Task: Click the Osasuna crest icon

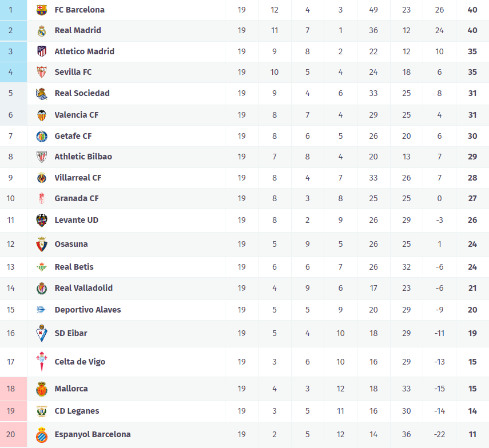Action: [x=42, y=244]
